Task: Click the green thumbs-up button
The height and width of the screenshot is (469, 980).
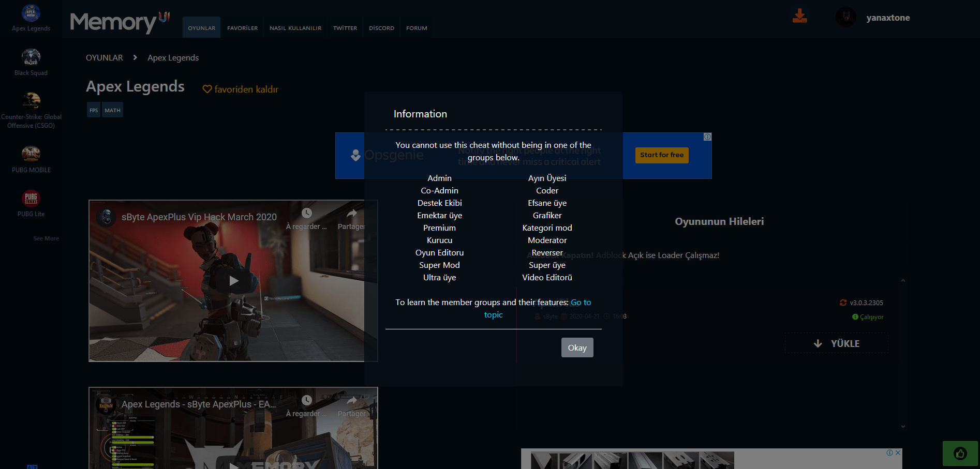Action: [960, 453]
